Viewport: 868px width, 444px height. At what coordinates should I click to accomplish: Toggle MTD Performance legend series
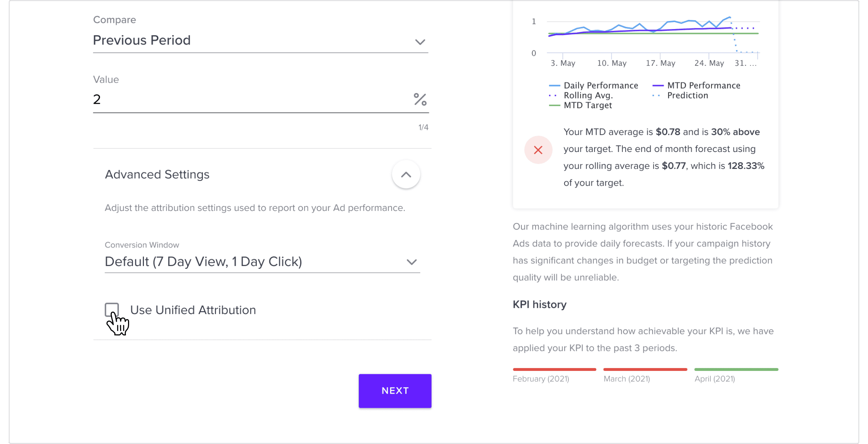click(696, 85)
